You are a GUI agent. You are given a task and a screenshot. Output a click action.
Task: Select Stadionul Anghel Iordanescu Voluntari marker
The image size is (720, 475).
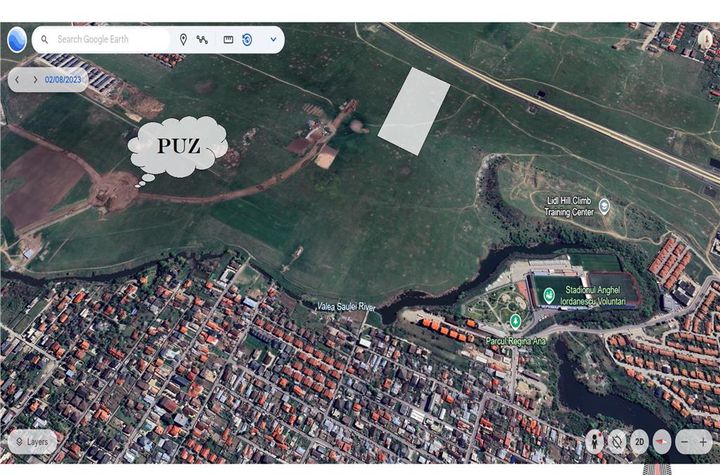pyautogui.click(x=549, y=296)
